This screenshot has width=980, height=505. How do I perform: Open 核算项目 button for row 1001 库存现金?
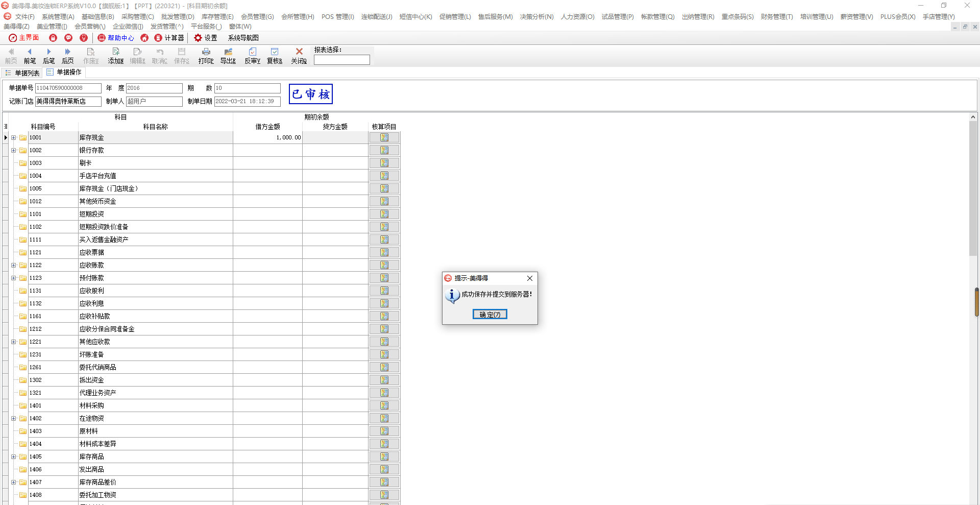384,137
